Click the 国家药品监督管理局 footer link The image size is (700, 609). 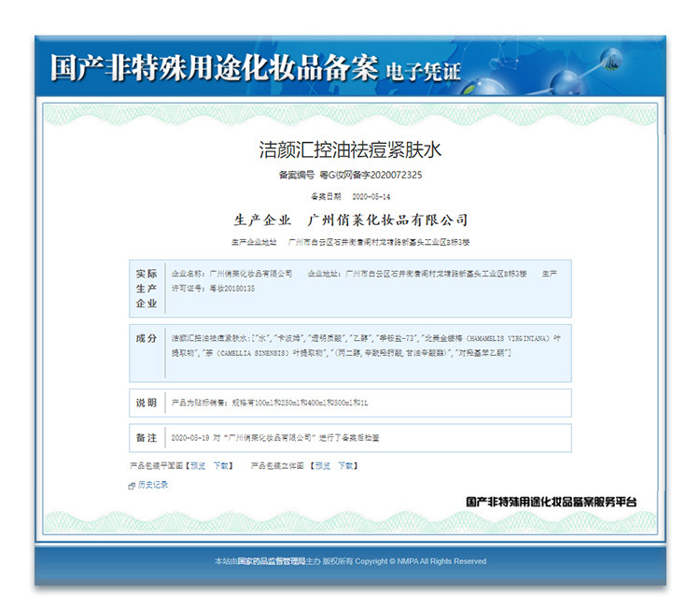coord(272,561)
